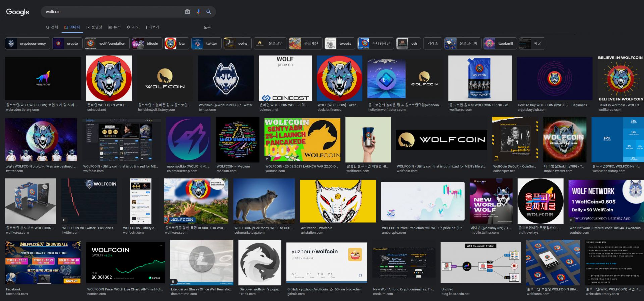Choose the 거래소 filter chip

[x=433, y=43]
